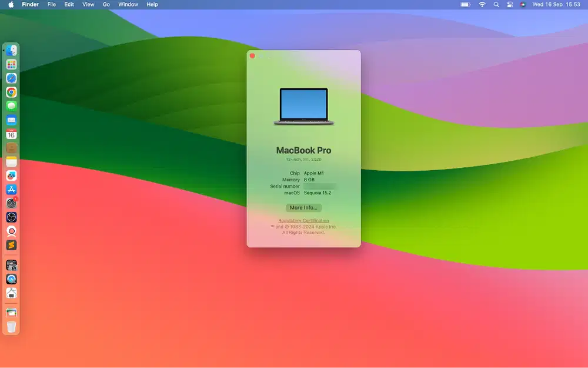Open the Messages app in the Dock
The image size is (588, 368).
pos(11,106)
